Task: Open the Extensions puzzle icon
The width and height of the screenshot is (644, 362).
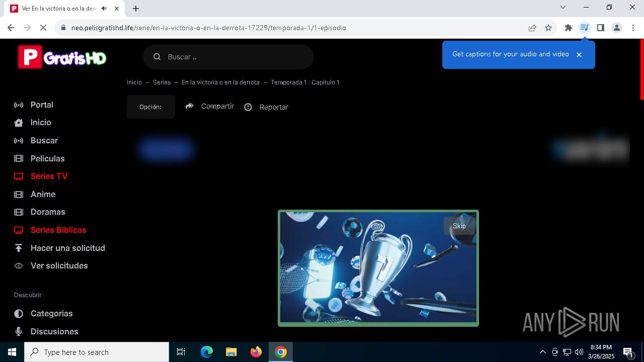Action: (569, 28)
